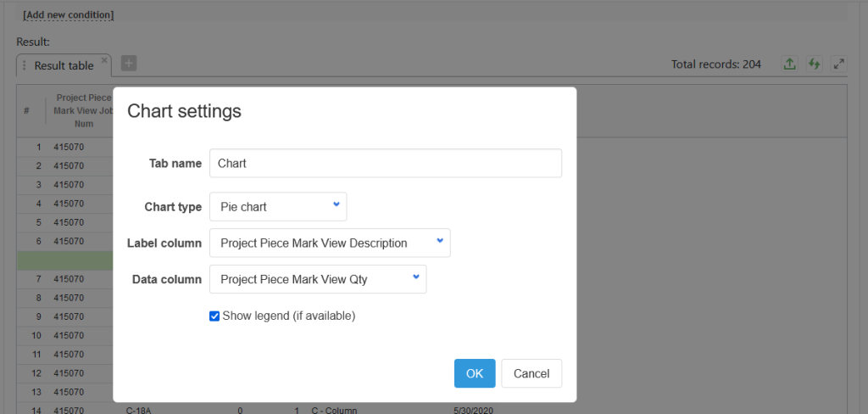Image resolution: width=868 pixels, height=414 pixels.
Task: Click row 7 job number 415070
Action: pyautogui.click(x=69, y=279)
